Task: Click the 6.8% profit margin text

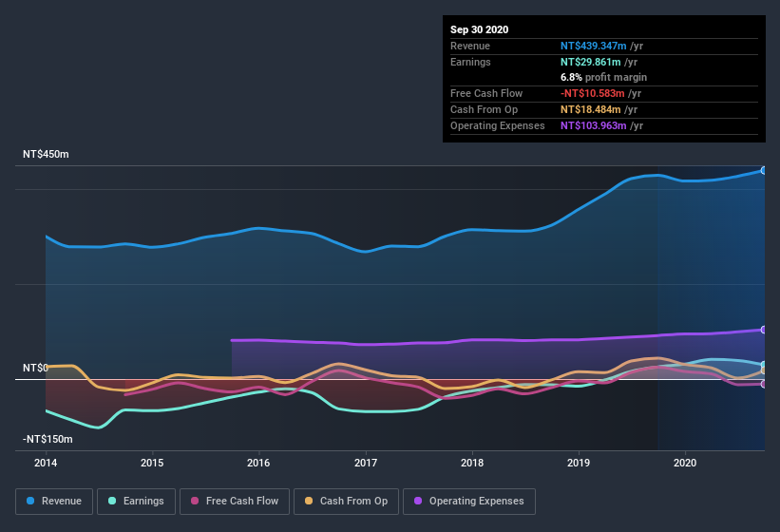Action: (603, 77)
